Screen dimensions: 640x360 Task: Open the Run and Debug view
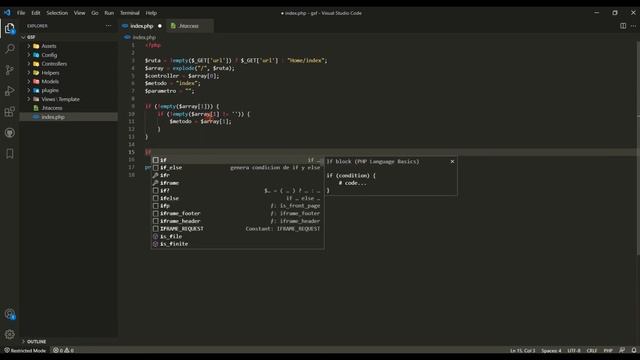[10, 91]
